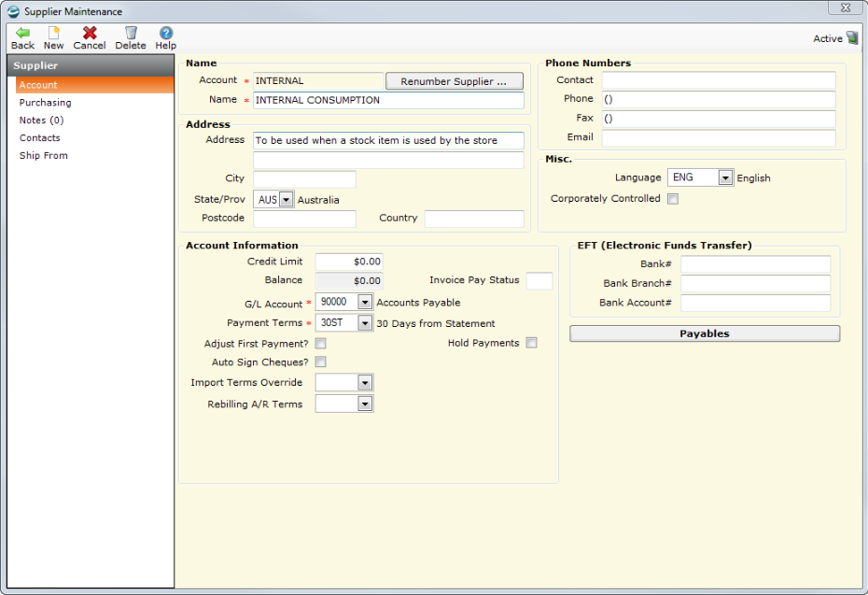
Task: Toggle Adjust First Payment checkbox
Action: [x=321, y=344]
